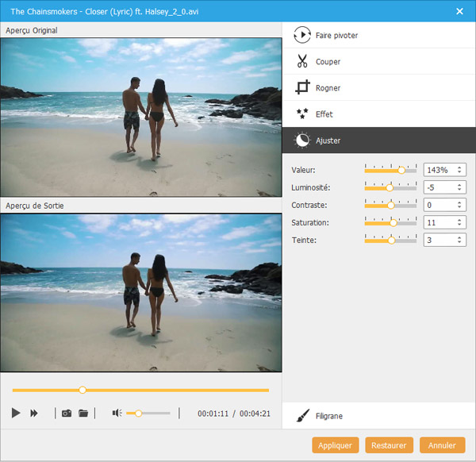The image size is (476, 462).
Task: Click the Effet stars icon
Action: [x=302, y=114]
